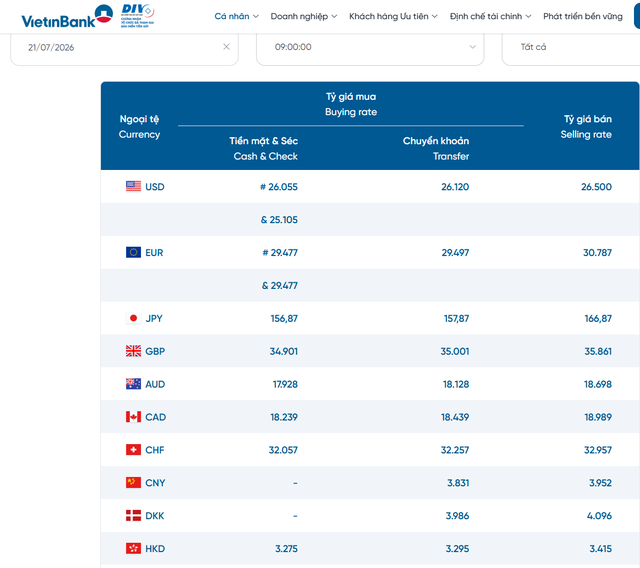
Task: Click the AUD flag icon
Action: (133, 384)
